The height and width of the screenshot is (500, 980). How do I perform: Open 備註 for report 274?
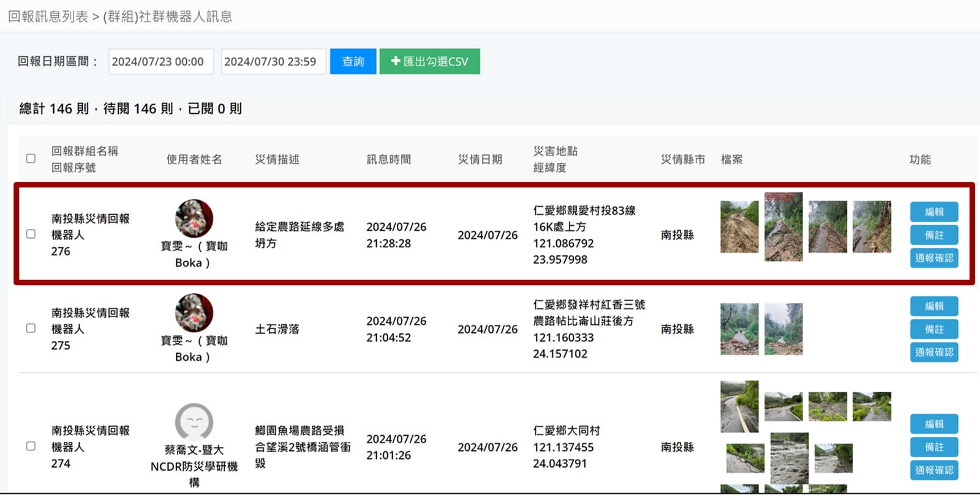pyautogui.click(x=933, y=447)
